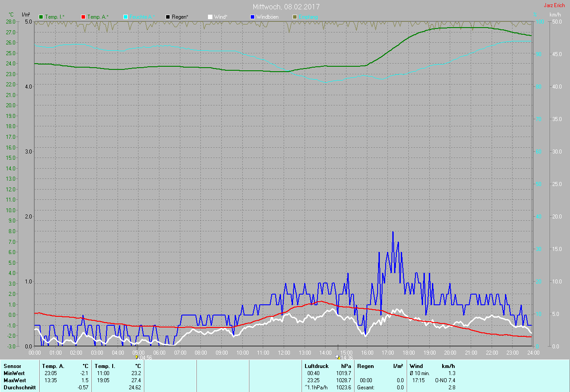This screenshot has height=392, width=570.
Task: Toggle the cyan humidity legend swatch
Action: pos(126,17)
